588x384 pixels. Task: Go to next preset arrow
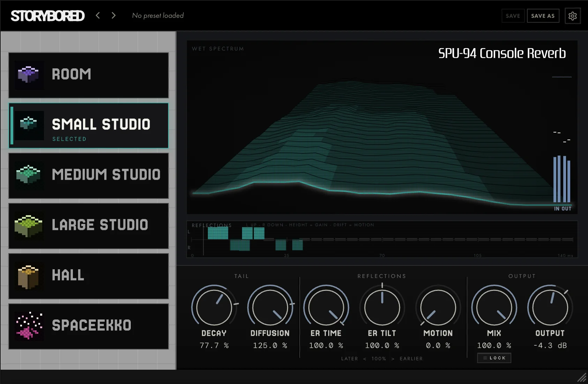pos(113,15)
